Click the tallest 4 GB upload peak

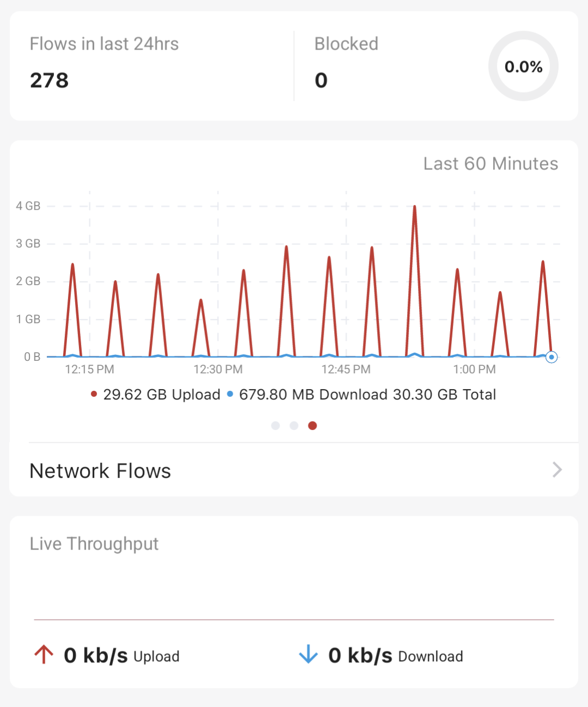click(x=415, y=207)
